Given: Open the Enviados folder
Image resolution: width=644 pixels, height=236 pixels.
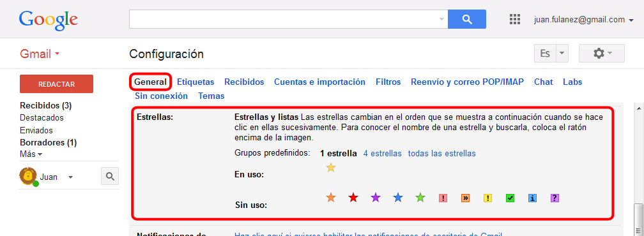Looking at the screenshot, I should coord(36,130).
